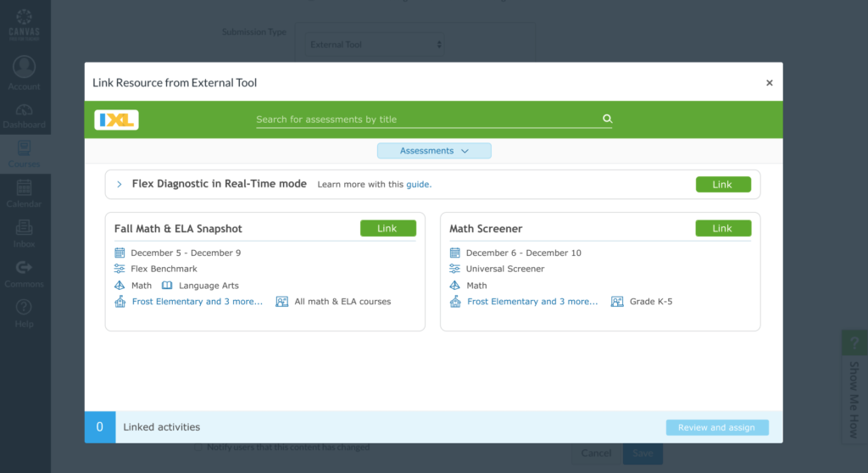Click the Flex Benchmark label
This screenshot has width=868, height=473.
coord(164,269)
